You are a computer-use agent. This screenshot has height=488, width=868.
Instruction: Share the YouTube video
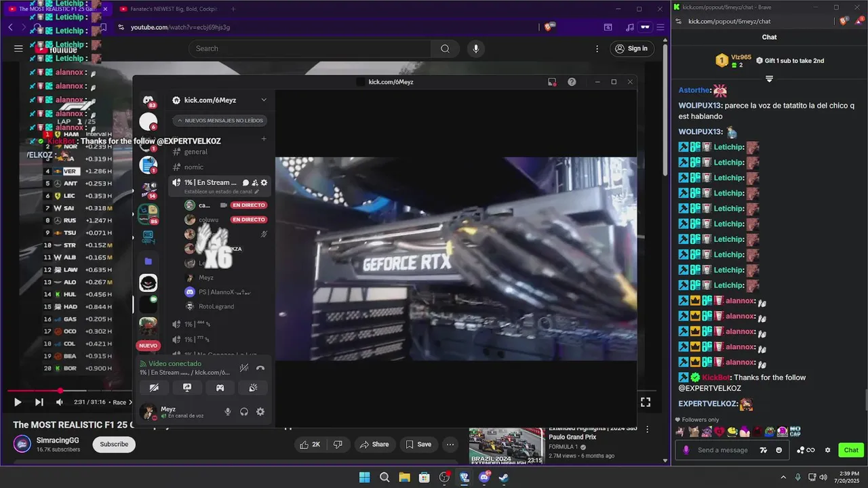point(374,444)
